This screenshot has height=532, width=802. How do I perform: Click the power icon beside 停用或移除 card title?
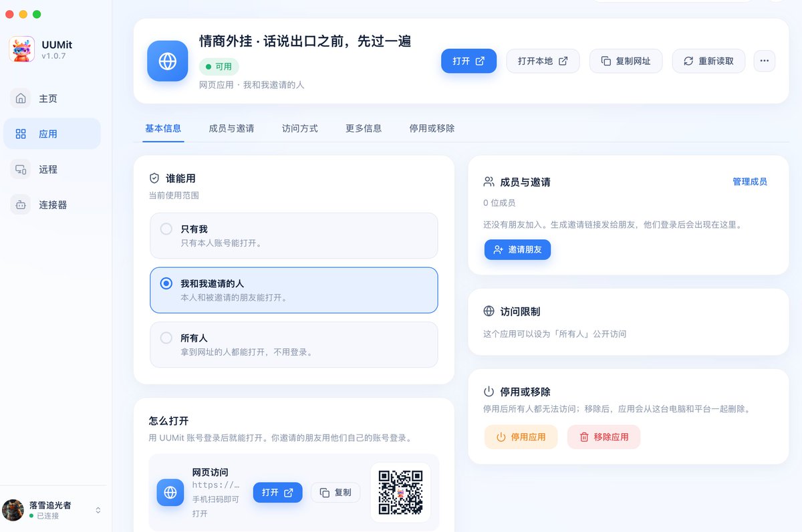pos(489,392)
